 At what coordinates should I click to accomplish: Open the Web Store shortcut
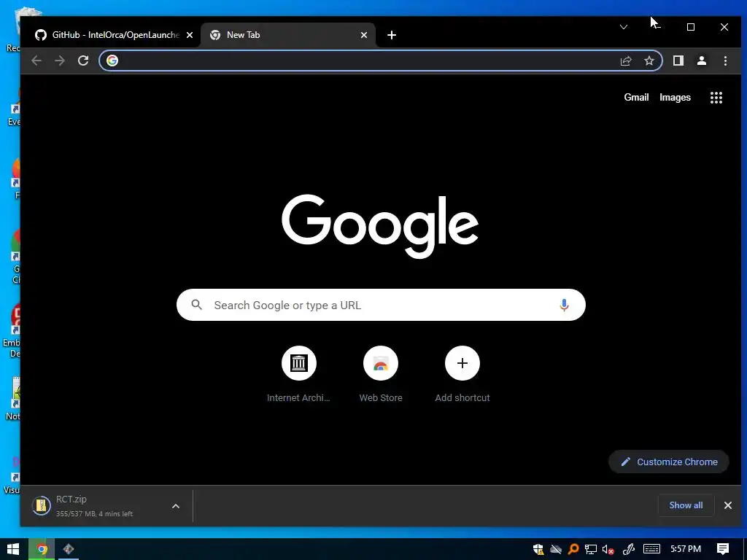381,374
